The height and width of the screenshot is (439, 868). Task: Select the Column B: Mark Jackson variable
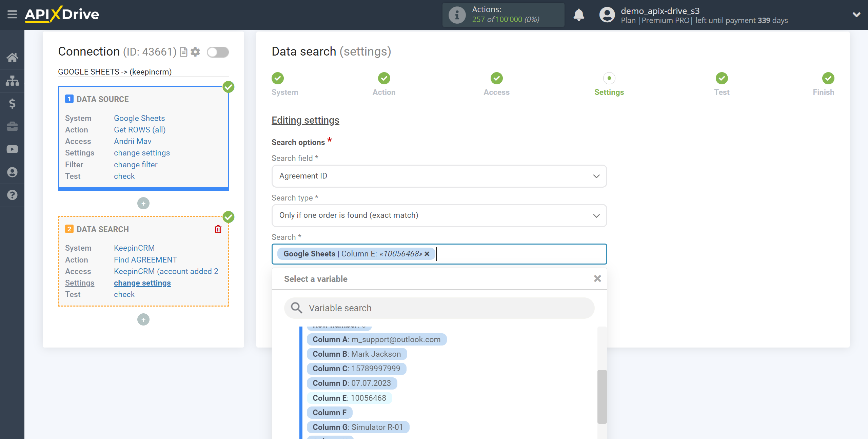pyautogui.click(x=357, y=354)
